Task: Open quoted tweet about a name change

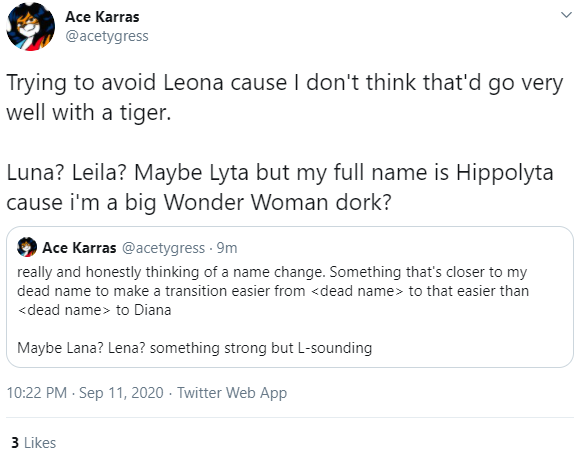Action: pos(290,297)
